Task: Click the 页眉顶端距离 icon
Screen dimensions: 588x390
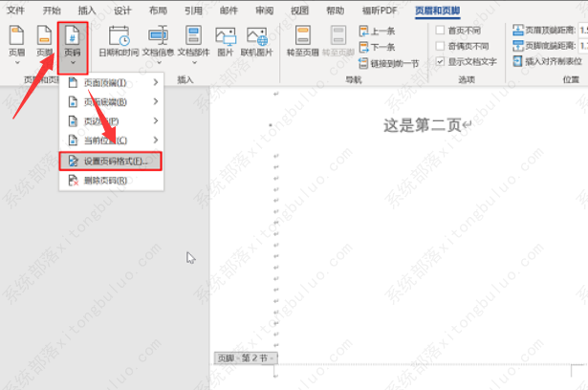Action: point(518,30)
